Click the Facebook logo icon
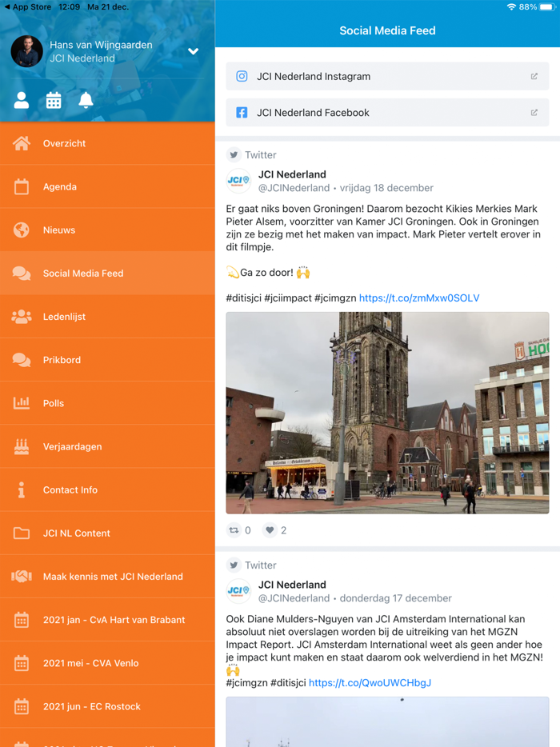 point(242,113)
